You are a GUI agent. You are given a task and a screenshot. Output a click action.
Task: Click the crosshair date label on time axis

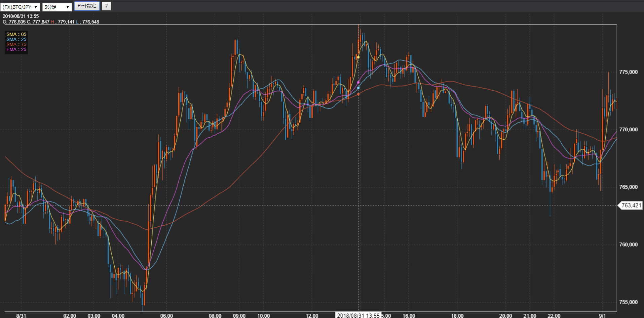(358, 315)
